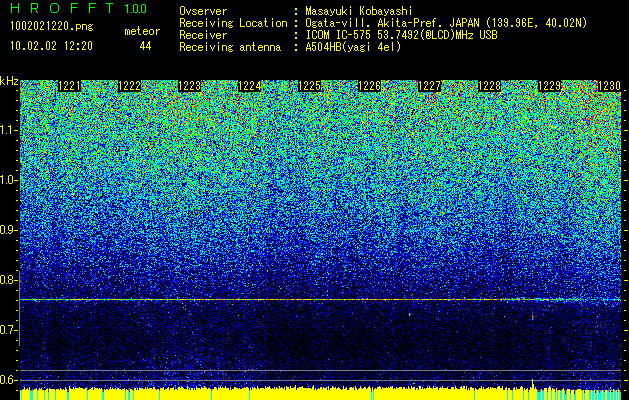Click time marker 1228
Image resolution: width=629 pixels, height=400 pixels.
tap(489, 86)
